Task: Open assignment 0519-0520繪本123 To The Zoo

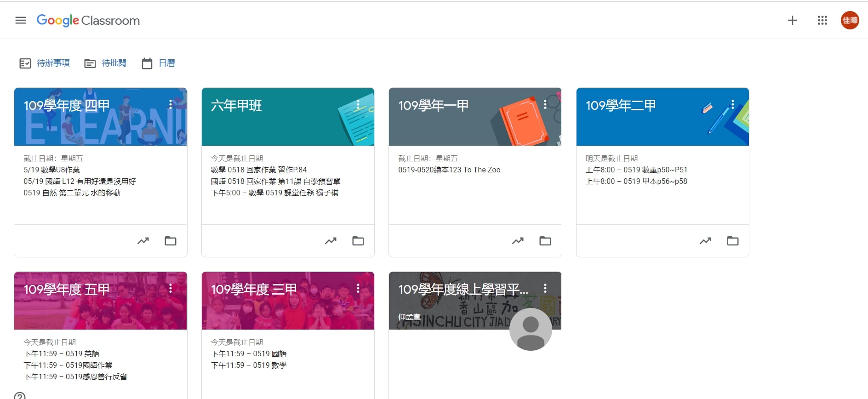Action: 449,170
